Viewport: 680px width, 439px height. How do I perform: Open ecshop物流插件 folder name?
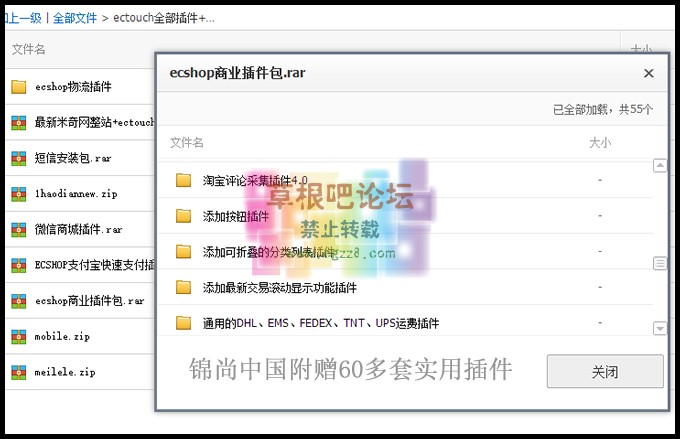point(73,87)
